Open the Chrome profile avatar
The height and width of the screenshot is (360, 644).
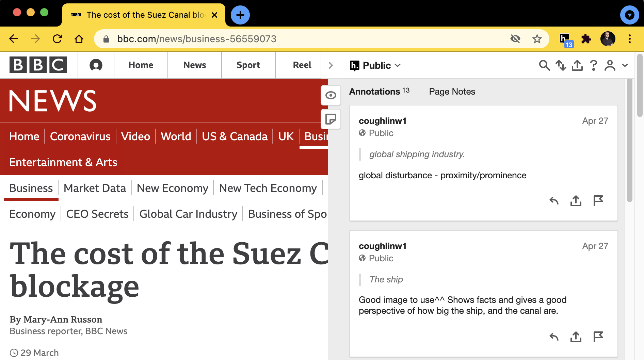pos(608,39)
